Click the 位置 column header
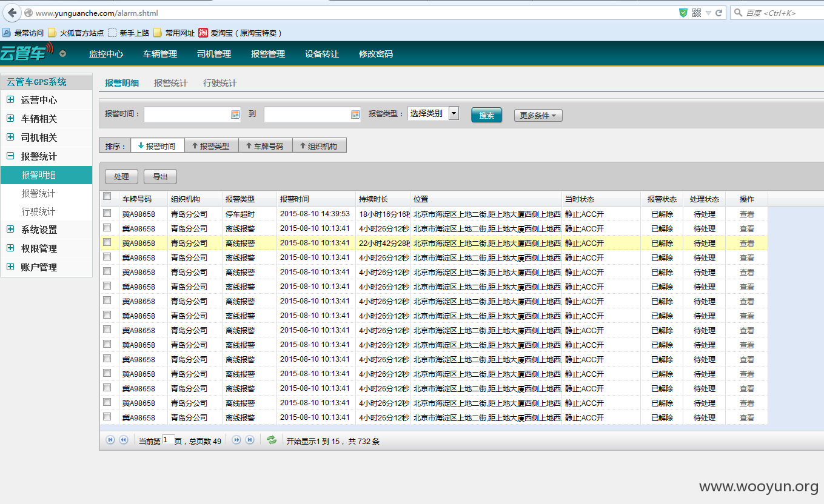824x504 pixels. tap(486, 199)
